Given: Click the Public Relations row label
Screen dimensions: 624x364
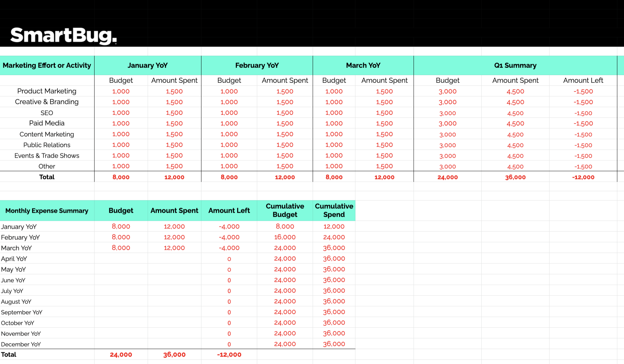Looking at the screenshot, I should pos(47,145).
